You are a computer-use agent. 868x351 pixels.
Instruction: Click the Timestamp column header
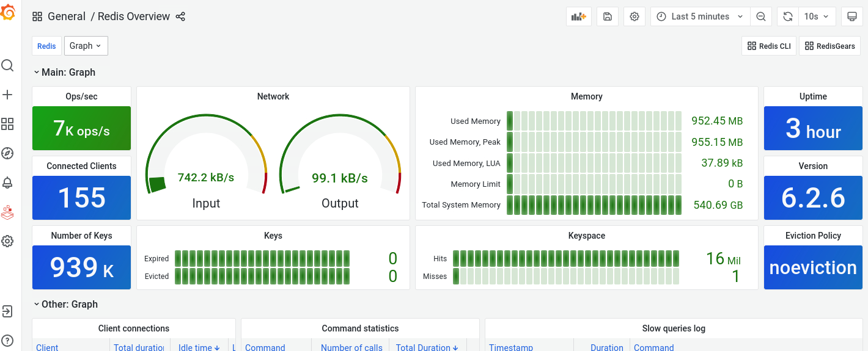click(511, 347)
